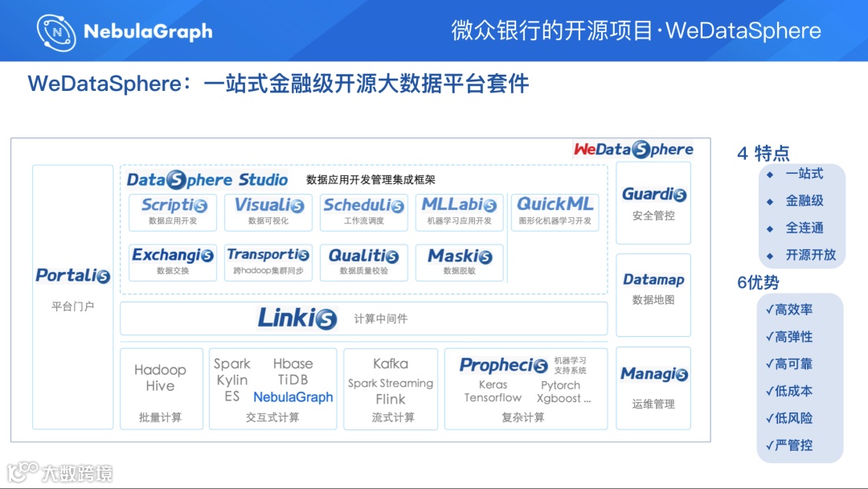
Task: Click the 复杂计算 label
Action: click(523, 417)
